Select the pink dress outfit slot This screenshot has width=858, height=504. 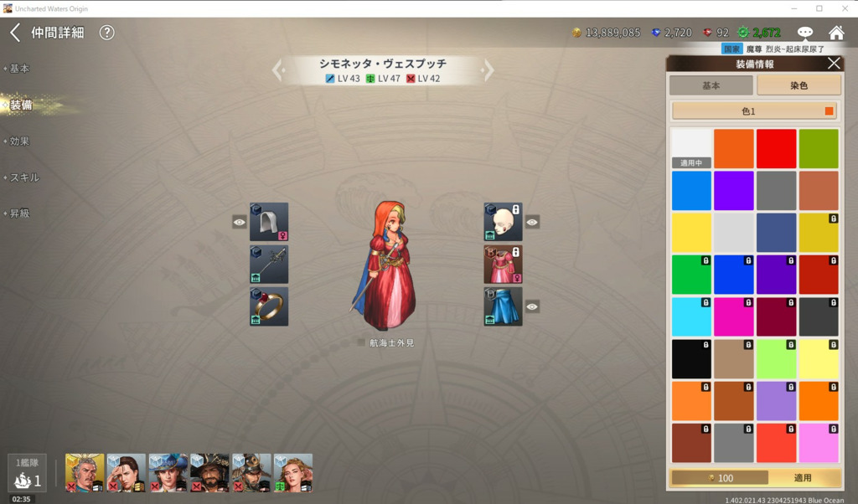point(503,264)
